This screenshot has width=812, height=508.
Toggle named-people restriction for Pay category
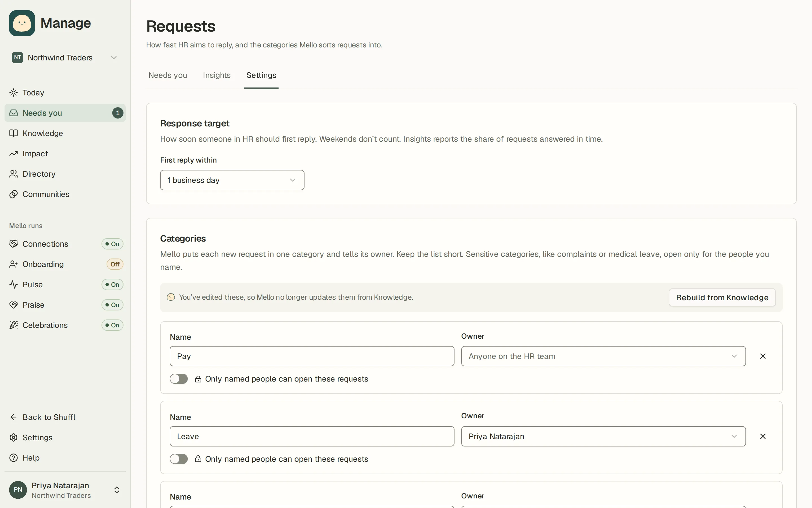(178, 379)
